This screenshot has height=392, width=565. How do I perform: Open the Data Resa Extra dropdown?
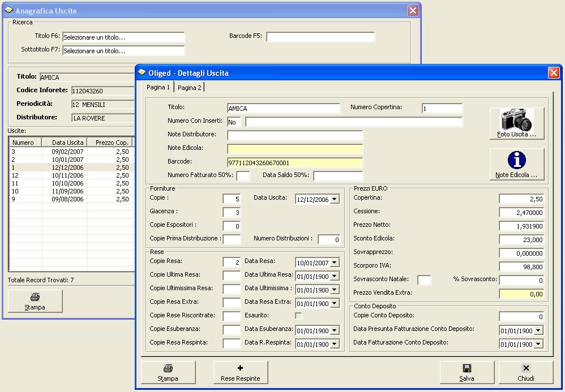coord(335,303)
